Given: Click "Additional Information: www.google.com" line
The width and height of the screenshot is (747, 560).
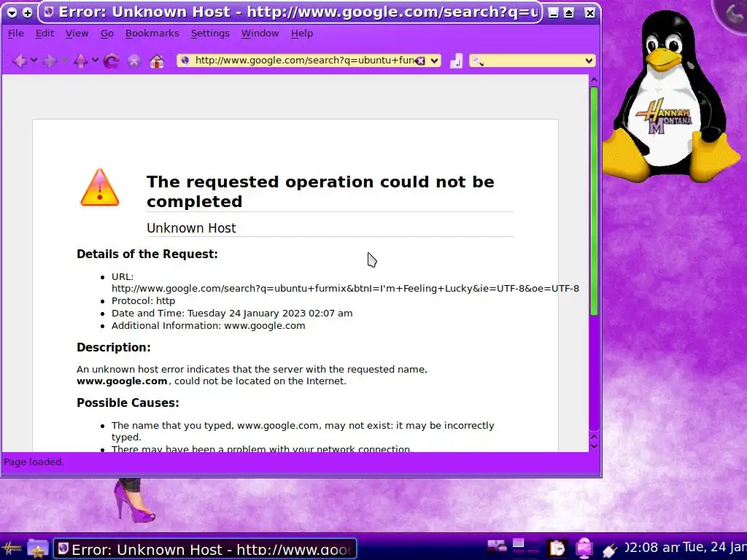Looking at the screenshot, I should coord(208,326).
